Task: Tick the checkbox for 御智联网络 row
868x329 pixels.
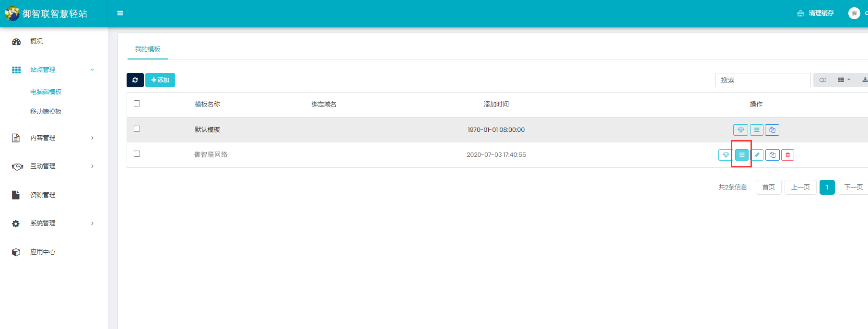Action: pyautogui.click(x=137, y=154)
